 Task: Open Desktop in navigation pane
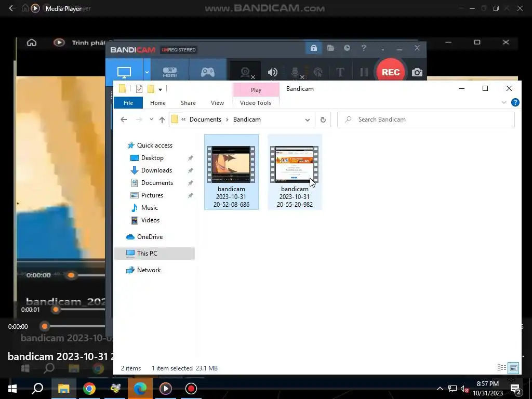pyautogui.click(x=152, y=158)
